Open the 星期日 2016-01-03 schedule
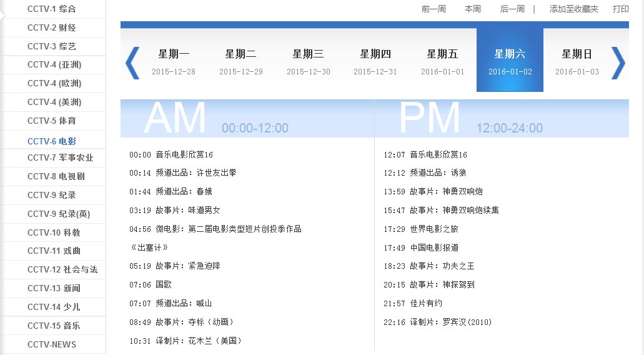Screen dimensions: 644x355 577,62
